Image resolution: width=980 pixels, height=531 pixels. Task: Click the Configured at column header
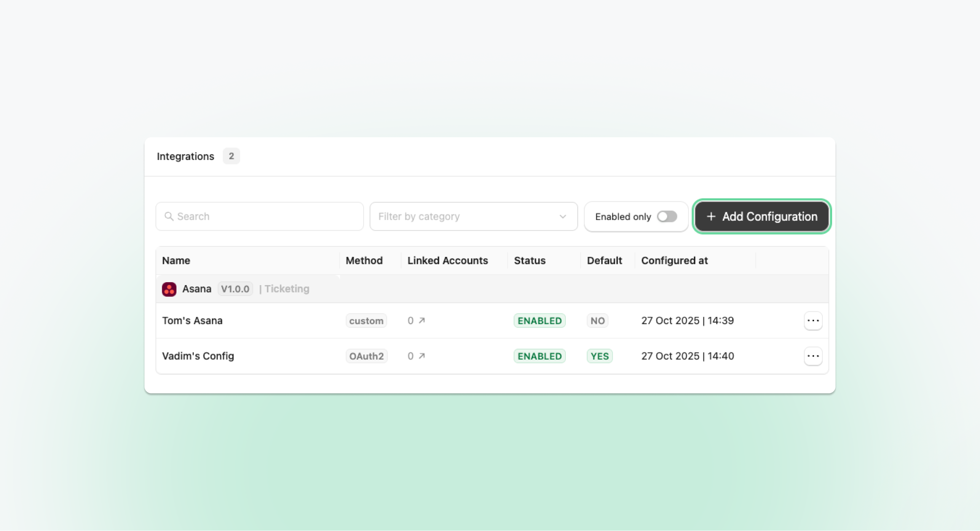point(674,261)
